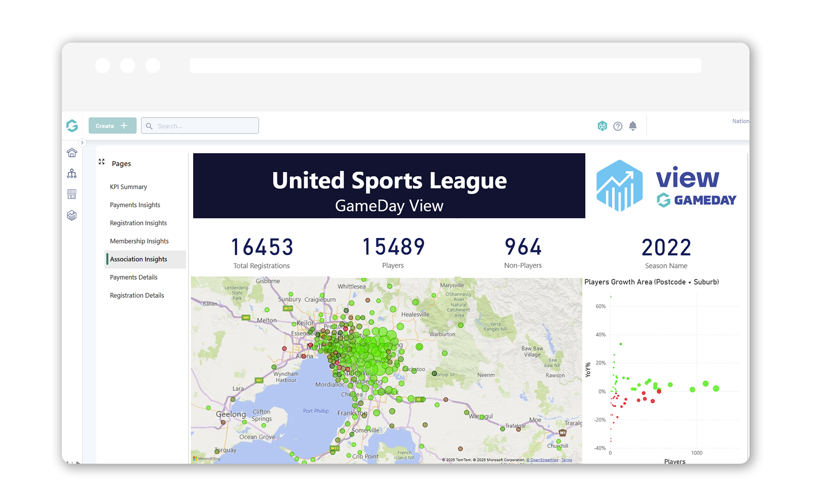Click into the Search input field
The height and width of the screenshot is (504, 817).
[205, 126]
